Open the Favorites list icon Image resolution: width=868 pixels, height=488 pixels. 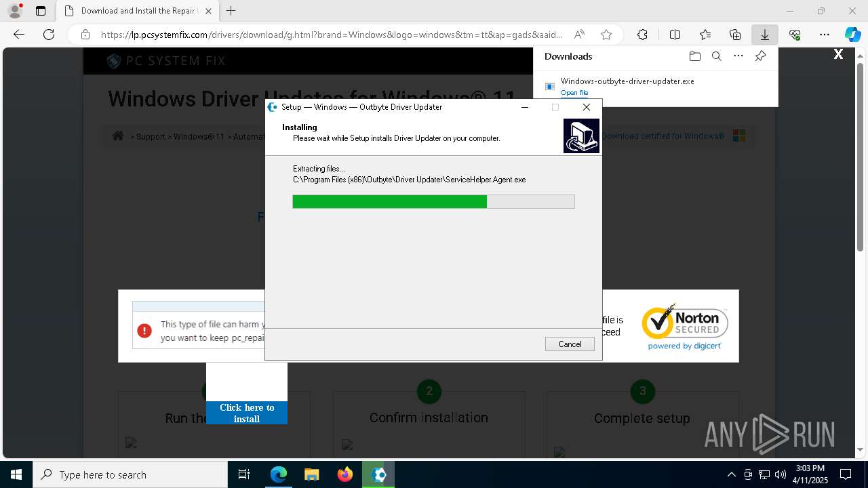point(705,35)
